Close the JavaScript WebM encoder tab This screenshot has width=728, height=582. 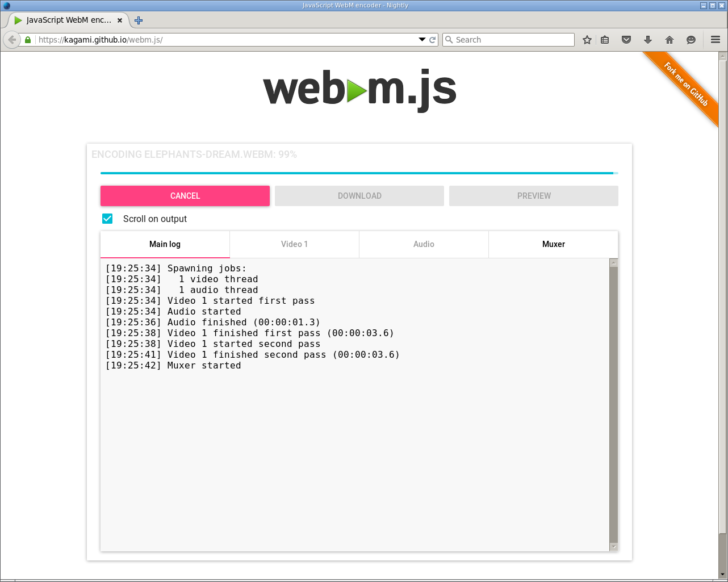120,20
